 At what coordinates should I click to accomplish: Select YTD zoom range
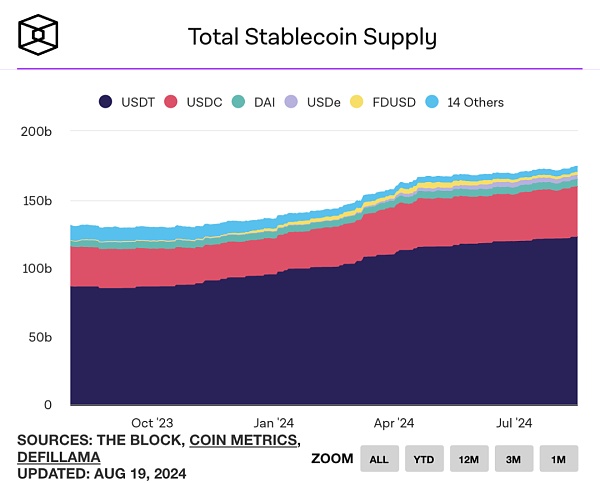[x=424, y=459]
